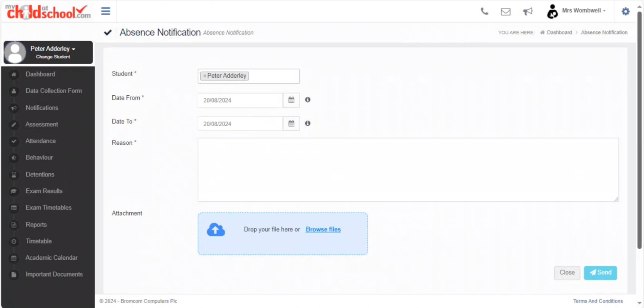
Task: Click inside the Reason text area
Action: 408,170
